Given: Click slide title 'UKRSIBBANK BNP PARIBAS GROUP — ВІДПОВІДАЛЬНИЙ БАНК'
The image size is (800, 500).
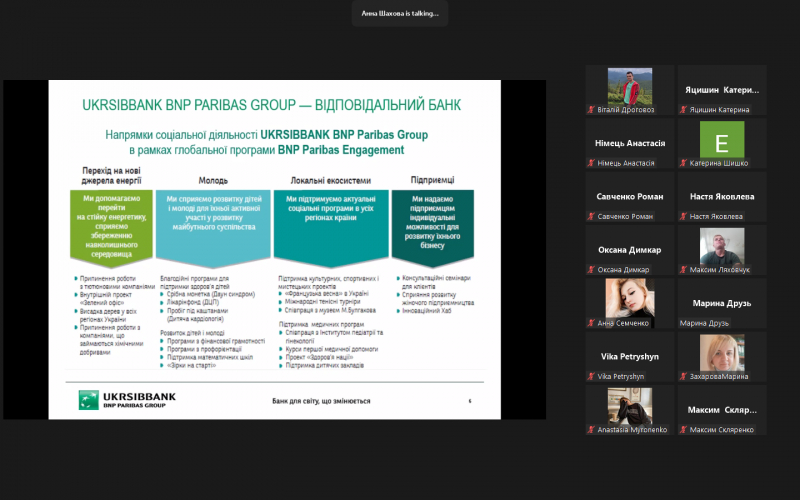Looking at the screenshot, I should coord(271,105).
